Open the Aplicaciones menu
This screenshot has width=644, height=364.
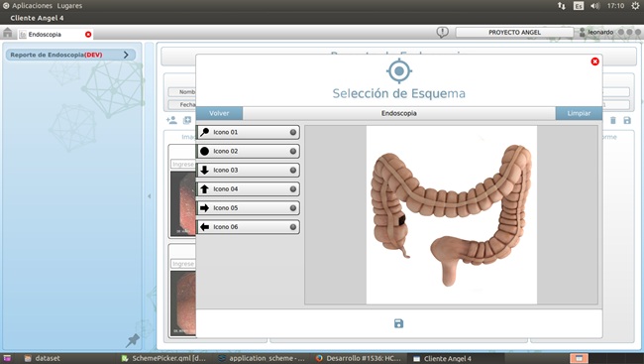(x=32, y=6)
